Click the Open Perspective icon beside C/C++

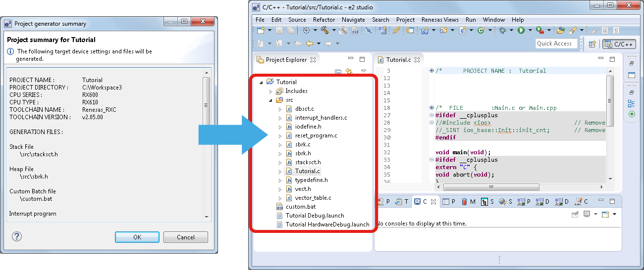[x=592, y=44]
